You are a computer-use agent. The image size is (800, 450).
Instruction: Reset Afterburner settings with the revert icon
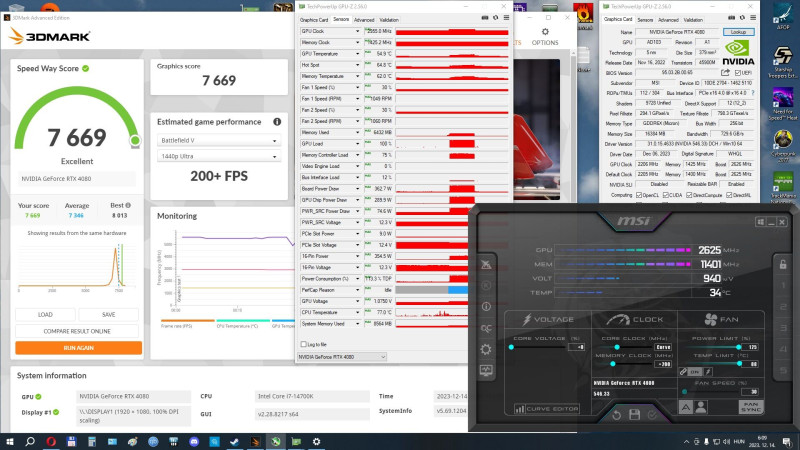tap(617, 415)
